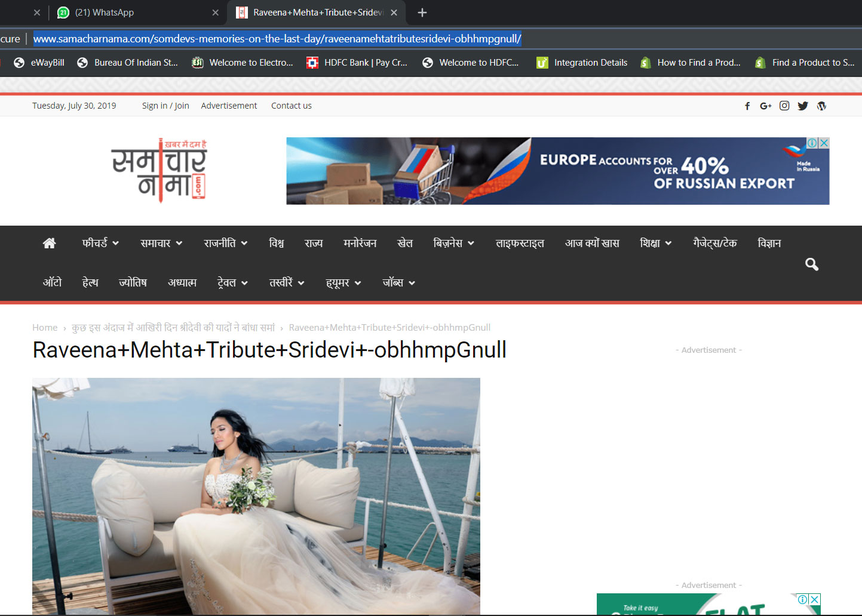The image size is (862, 616).
Task: Open the हेल्थ menu item
Action: [x=90, y=282]
